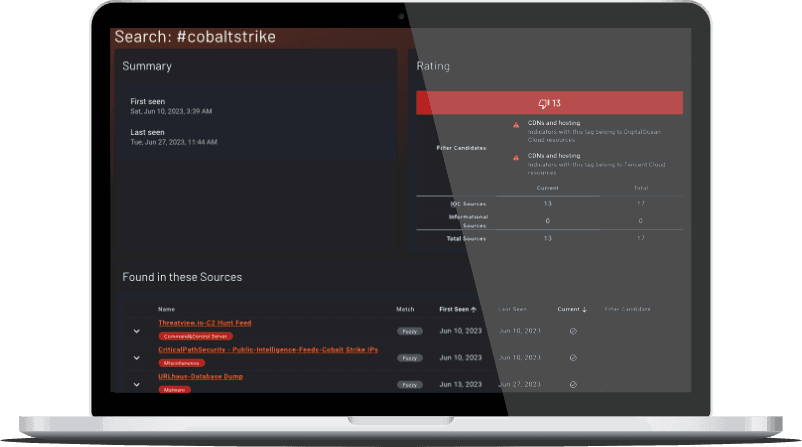Screen dimensions: 802x447
Task: Click the red tag under the CriticalPathSecurity link
Action: (182, 363)
